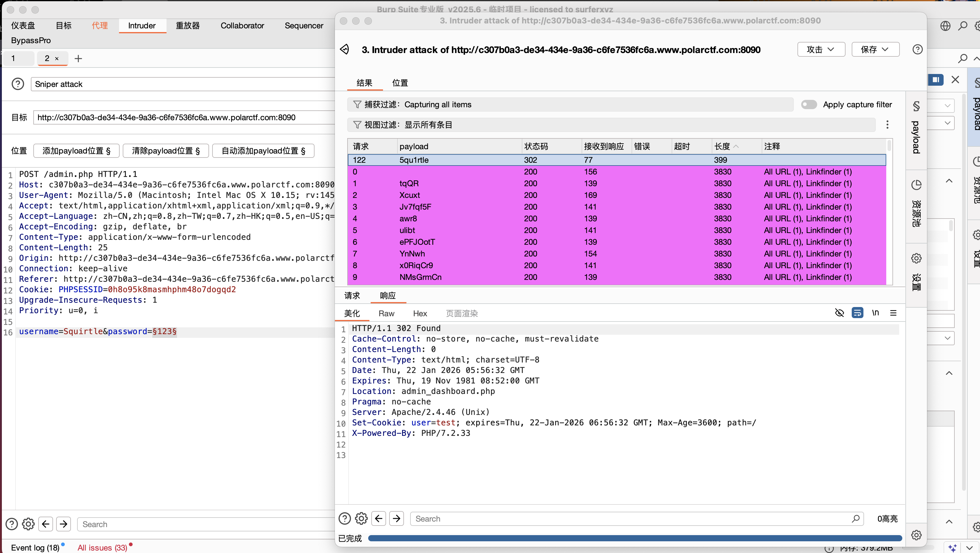
Task: Click the capture filter funnel icon
Action: [x=357, y=104]
